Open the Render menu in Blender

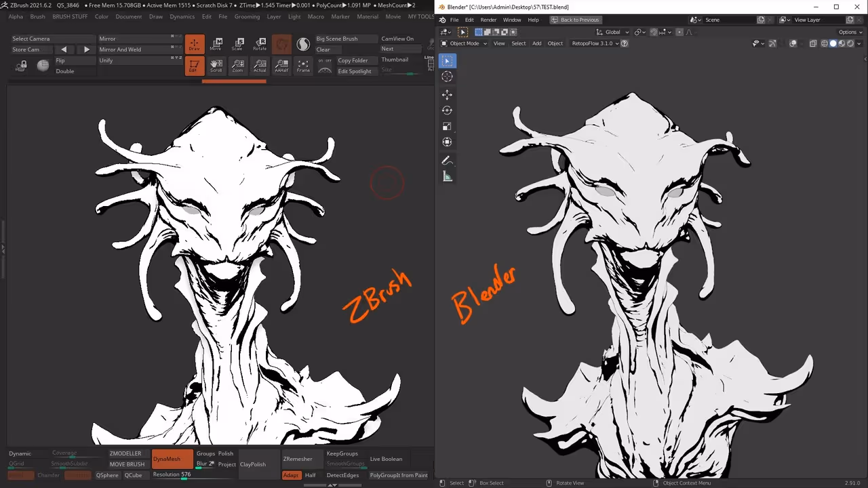coord(488,20)
